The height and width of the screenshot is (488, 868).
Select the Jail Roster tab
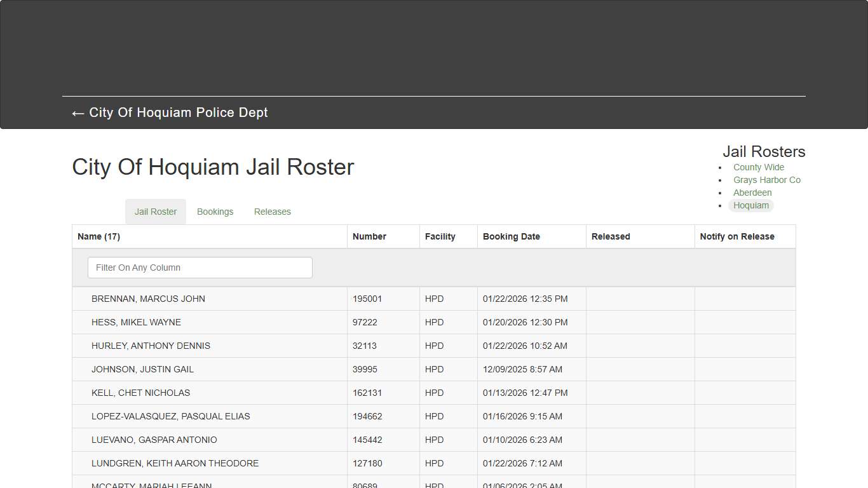tap(155, 212)
